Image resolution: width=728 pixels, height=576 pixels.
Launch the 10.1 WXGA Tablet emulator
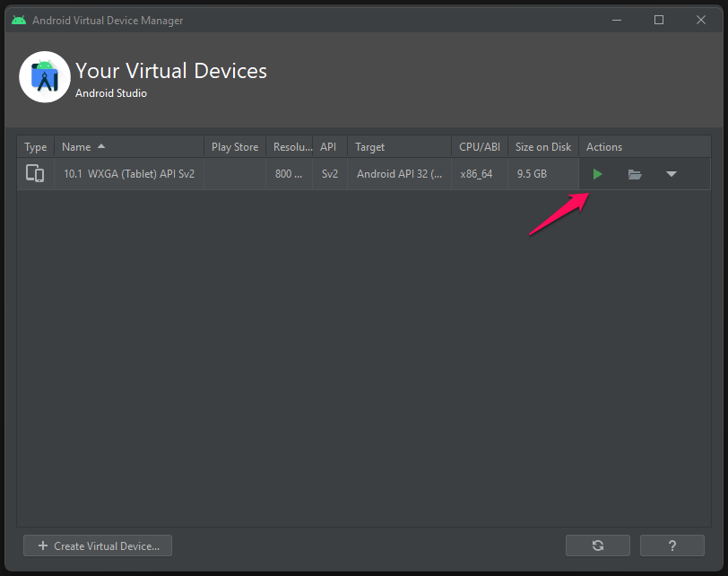click(597, 174)
